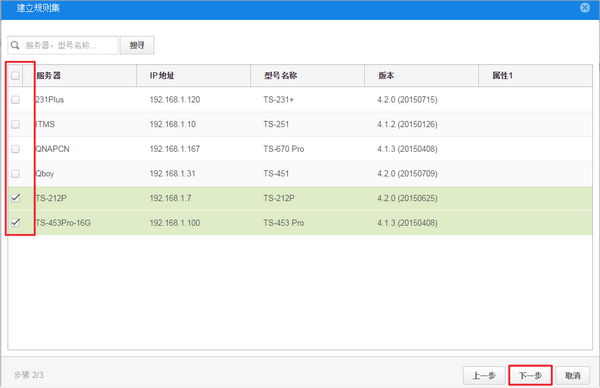Click model name TS-670 Pro
The image size is (600, 388).
[x=284, y=149]
